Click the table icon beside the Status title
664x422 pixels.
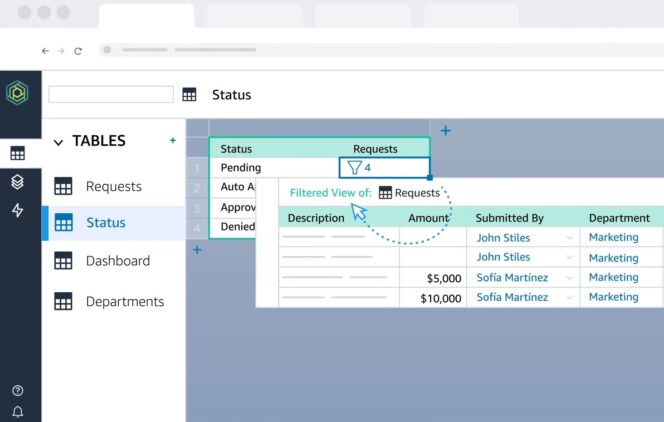click(x=189, y=94)
